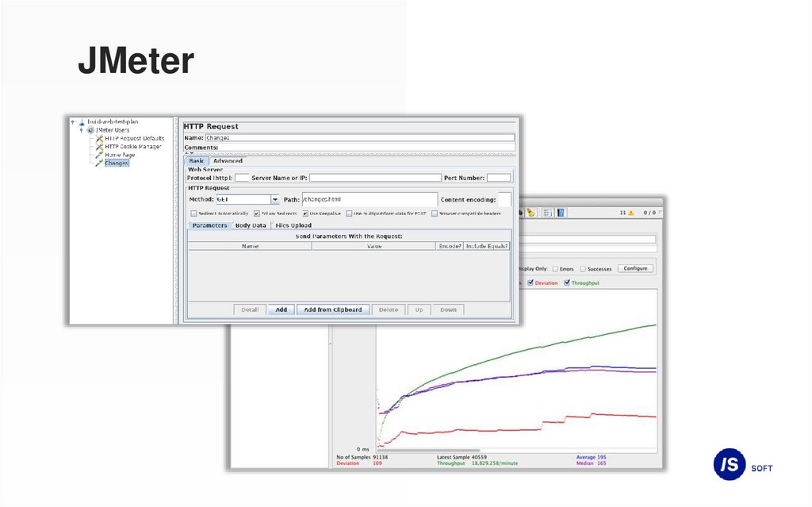
Task: Click the Comments input field
Action: [x=367, y=148]
